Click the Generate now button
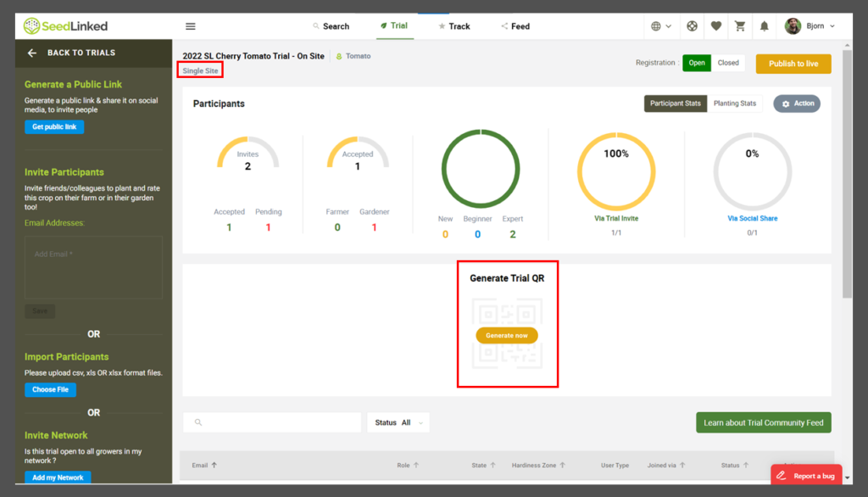 click(507, 335)
